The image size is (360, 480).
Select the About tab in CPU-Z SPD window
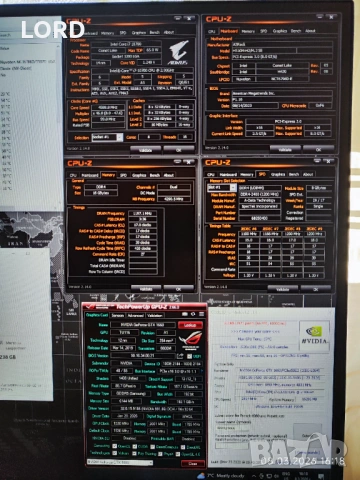(x=308, y=174)
